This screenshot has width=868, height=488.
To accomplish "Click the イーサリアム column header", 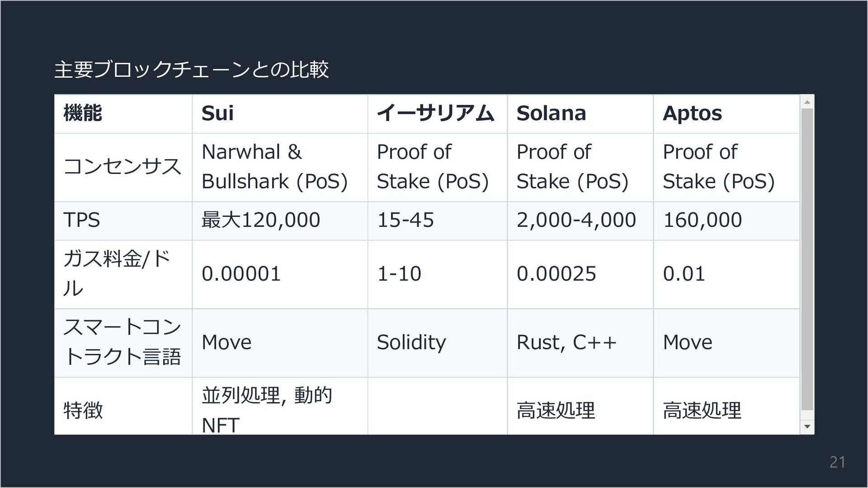I will (435, 113).
